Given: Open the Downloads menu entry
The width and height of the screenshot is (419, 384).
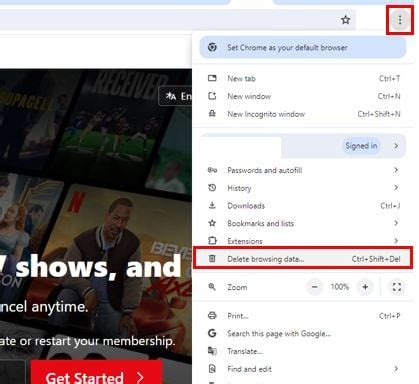Looking at the screenshot, I should coord(303,205).
